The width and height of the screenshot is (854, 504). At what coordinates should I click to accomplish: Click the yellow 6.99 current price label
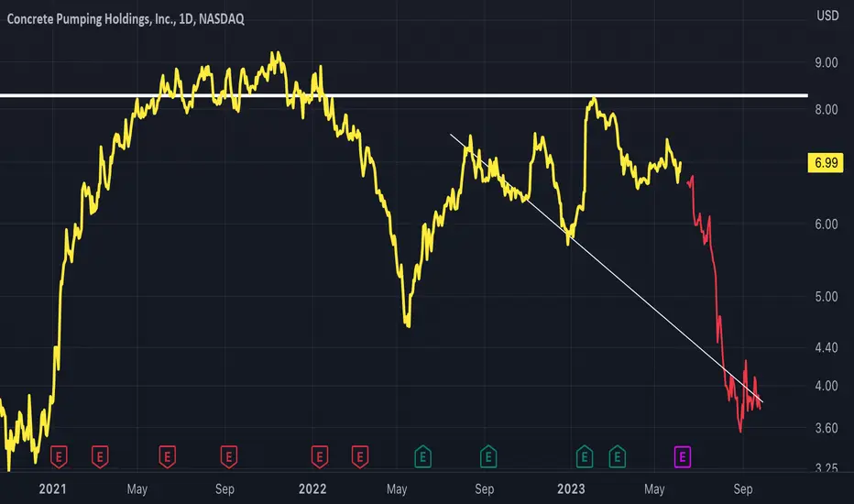[826, 162]
